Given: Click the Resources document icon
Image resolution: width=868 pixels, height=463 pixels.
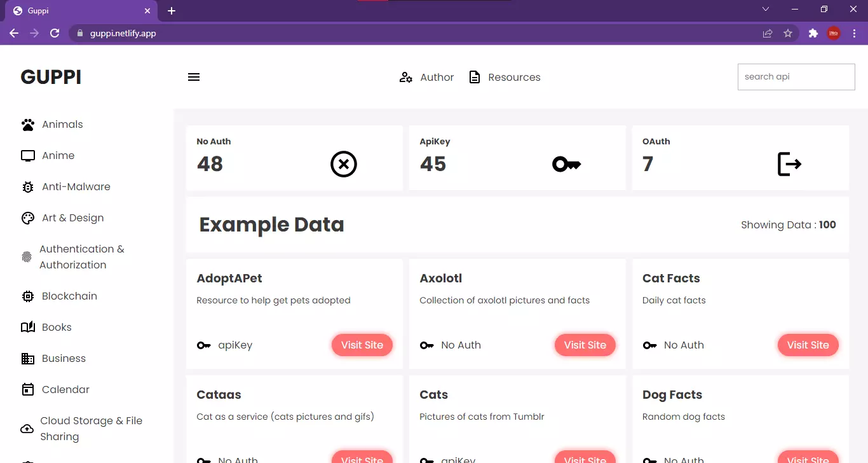Looking at the screenshot, I should coord(475,77).
